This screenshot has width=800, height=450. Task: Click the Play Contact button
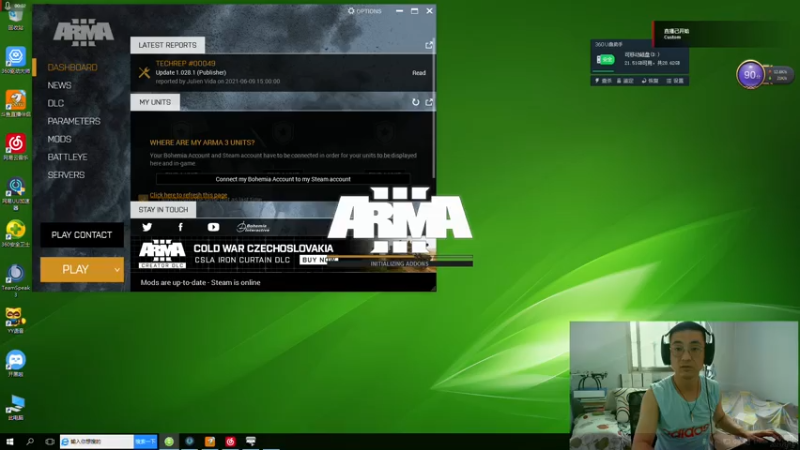pyautogui.click(x=82, y=235)
